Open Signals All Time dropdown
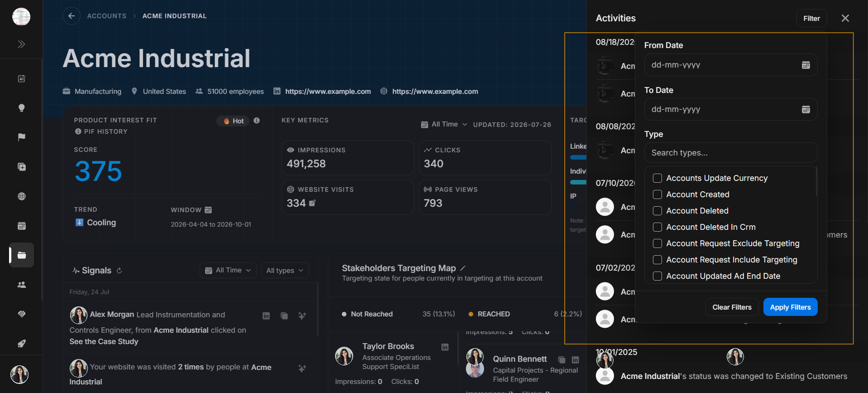The width and height of the screenshot is (868, 393). click(x=228, y=270)
